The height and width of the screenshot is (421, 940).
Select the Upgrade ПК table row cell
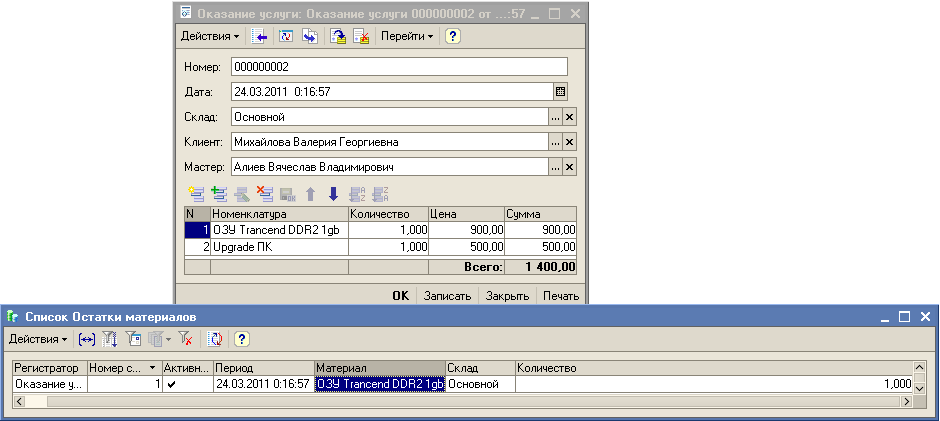point(279,247)
